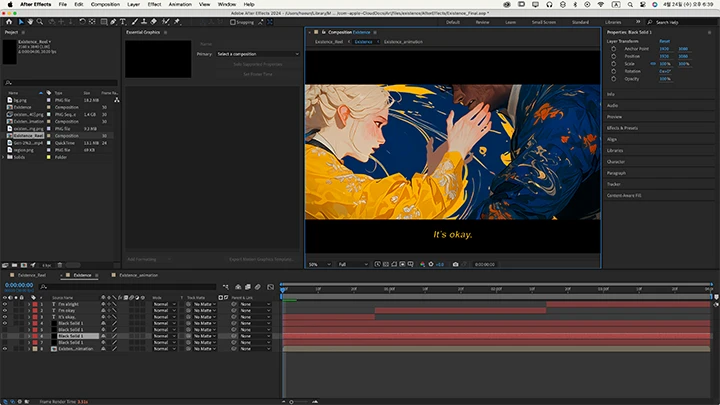Hide the I'm okay layer eye
Screen dimensions: 720x405
click(5, 310)
